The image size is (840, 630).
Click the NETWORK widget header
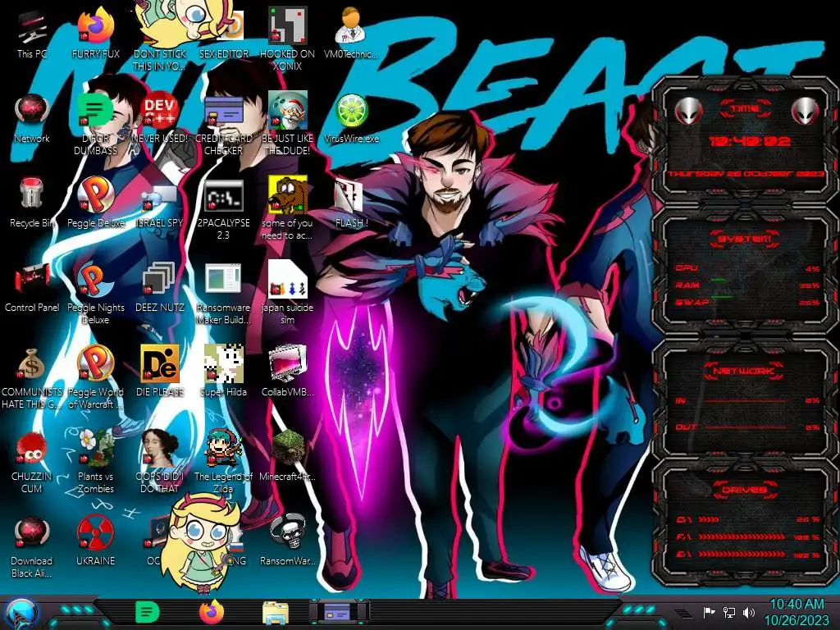(x=743, y=371)
